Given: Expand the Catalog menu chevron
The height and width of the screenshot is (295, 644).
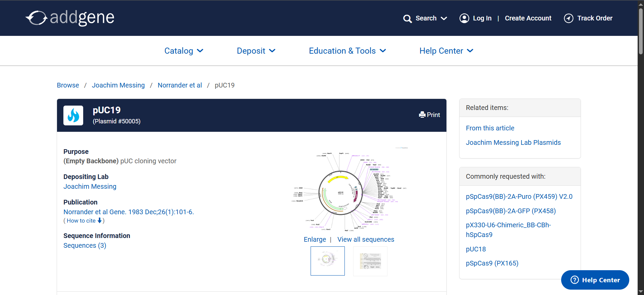Looking at the screenshot, I should (x=200, y=51).
